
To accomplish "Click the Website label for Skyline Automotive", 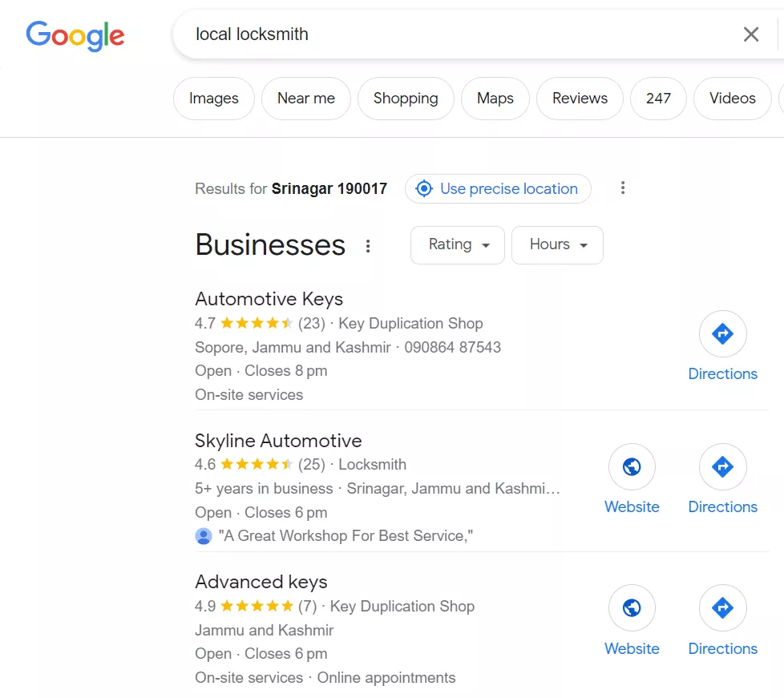I will pyautogui.click(x=632, y=507).
